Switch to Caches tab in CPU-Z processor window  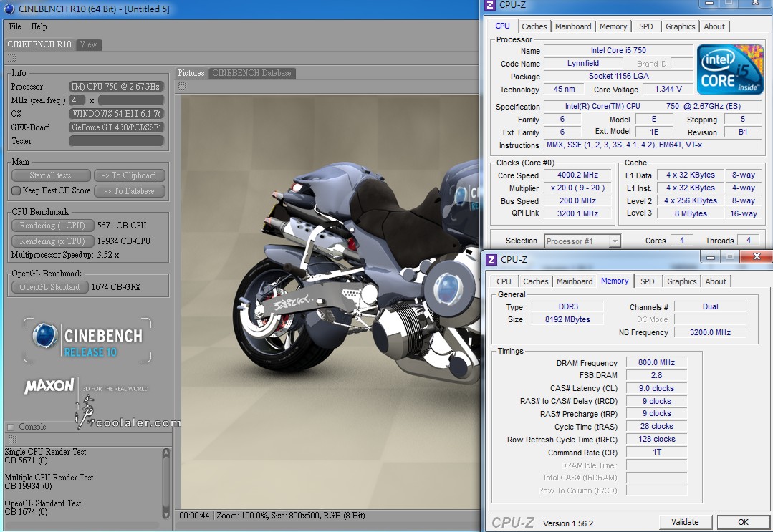pos(534,26)
